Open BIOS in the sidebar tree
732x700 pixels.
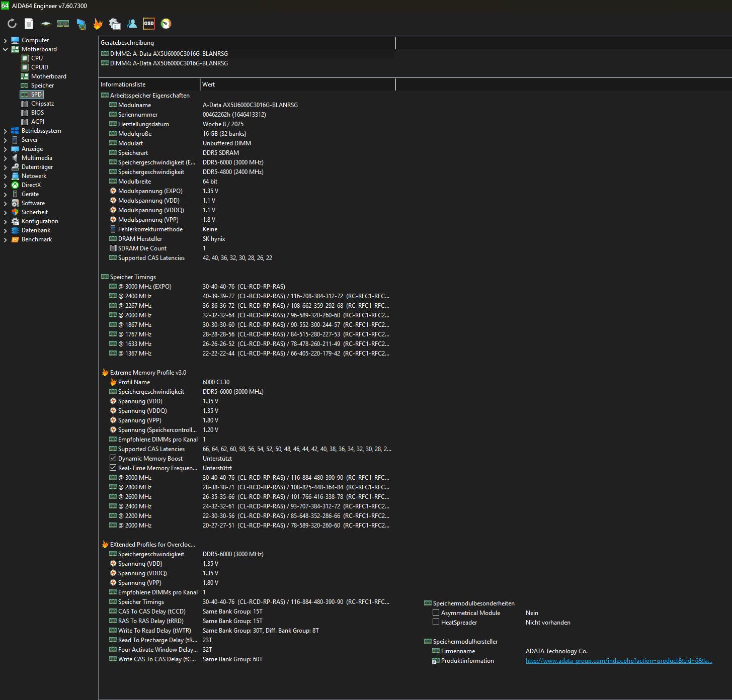pos(37,113)
